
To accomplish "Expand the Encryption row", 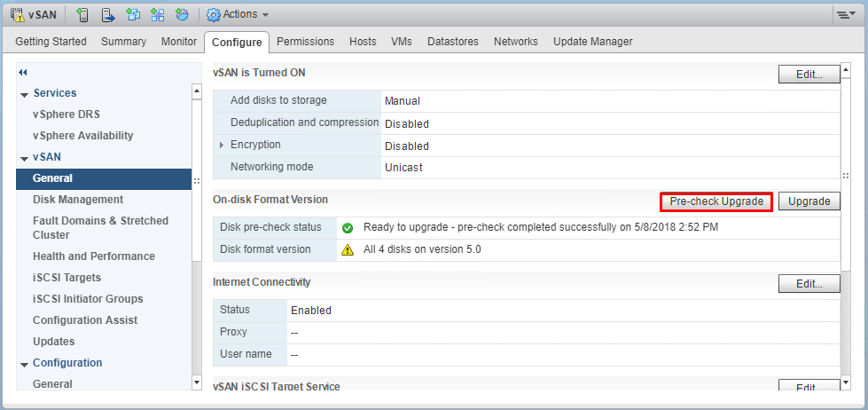I will click(222, 146).
